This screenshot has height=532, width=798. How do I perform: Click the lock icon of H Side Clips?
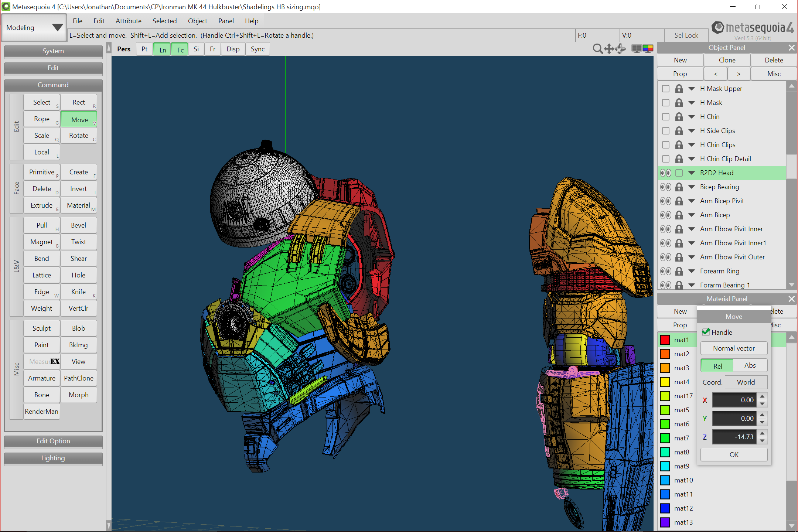[679, 131]
